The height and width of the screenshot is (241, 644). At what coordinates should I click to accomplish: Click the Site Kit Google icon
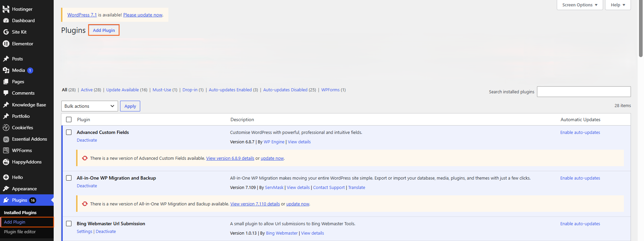point(6,32)
